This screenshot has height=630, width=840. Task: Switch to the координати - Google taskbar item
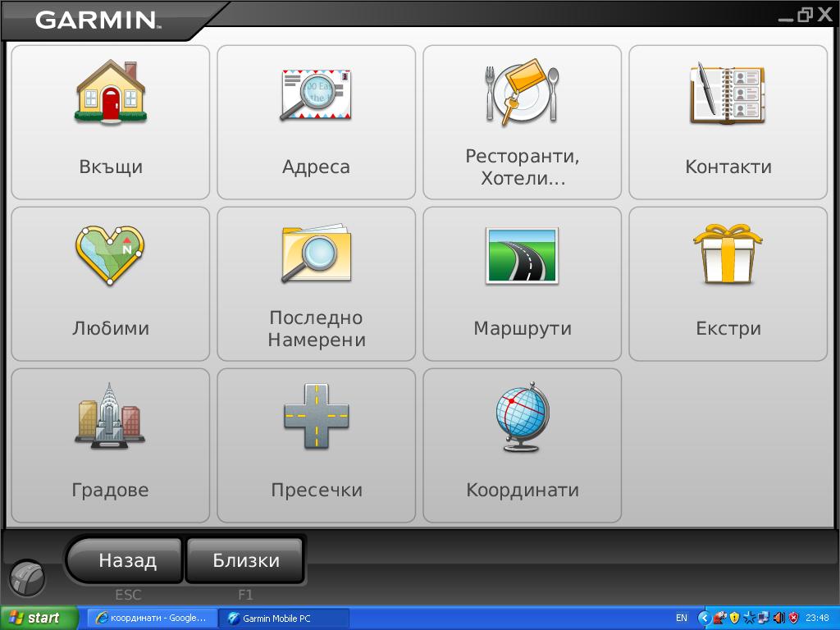pyautogui.click(x=152, y=619)
